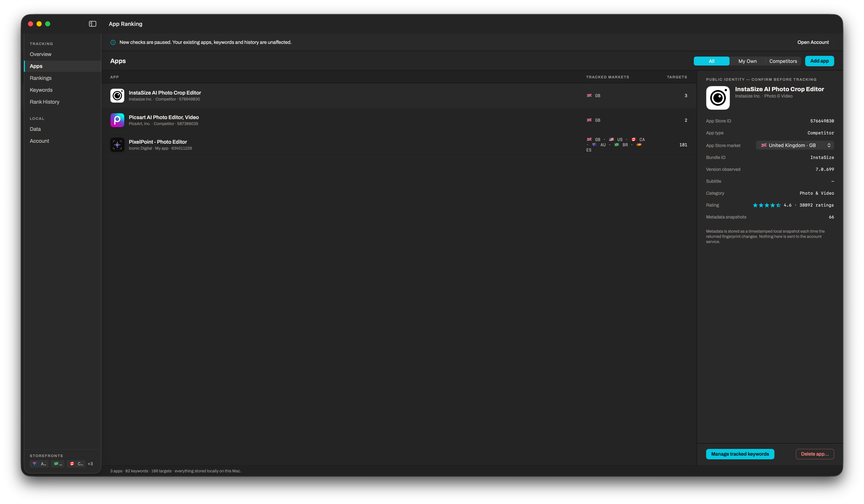Click the targets count 3 for InstaSize

click(x=686, y=96)
